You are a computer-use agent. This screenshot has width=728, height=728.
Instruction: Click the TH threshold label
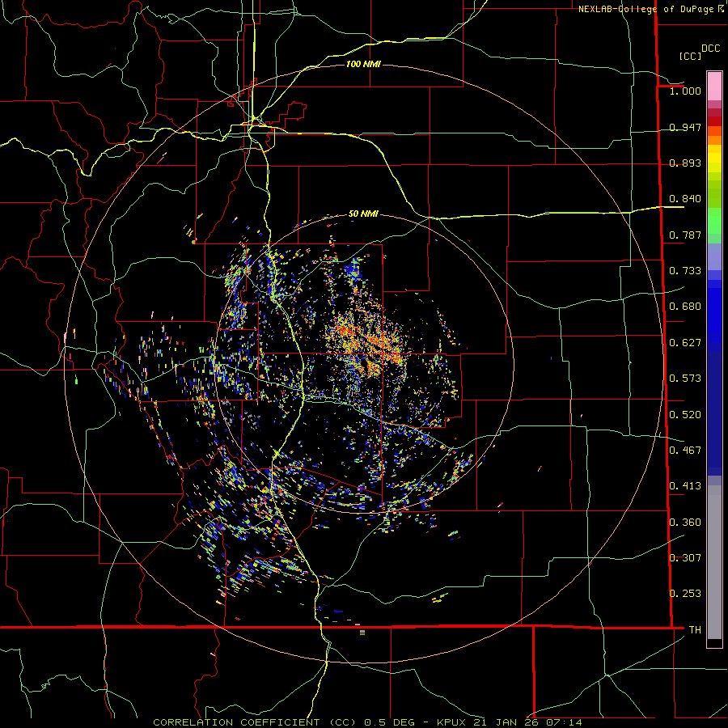695,630
